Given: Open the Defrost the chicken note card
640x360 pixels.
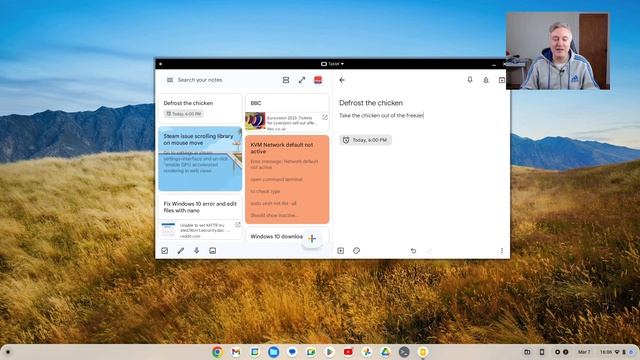Looking at the screenshot, I should 200,108.
